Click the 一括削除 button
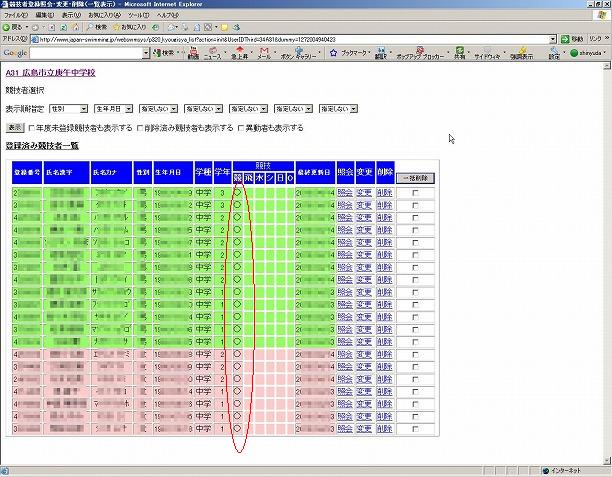The image size is (612, 477). [x=415, y=178]
